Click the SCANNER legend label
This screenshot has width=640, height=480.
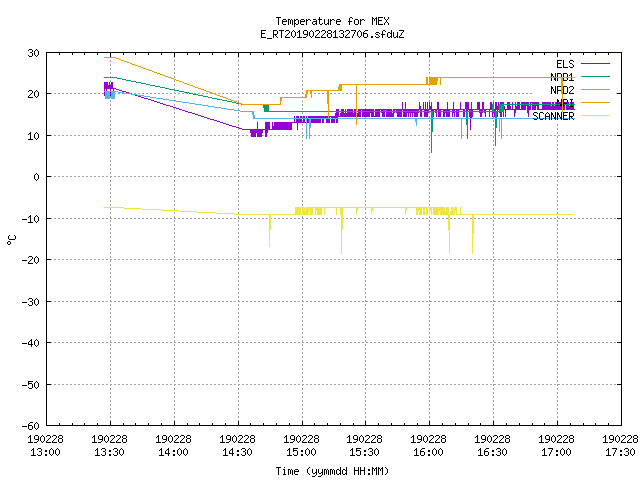click(553, 116)
